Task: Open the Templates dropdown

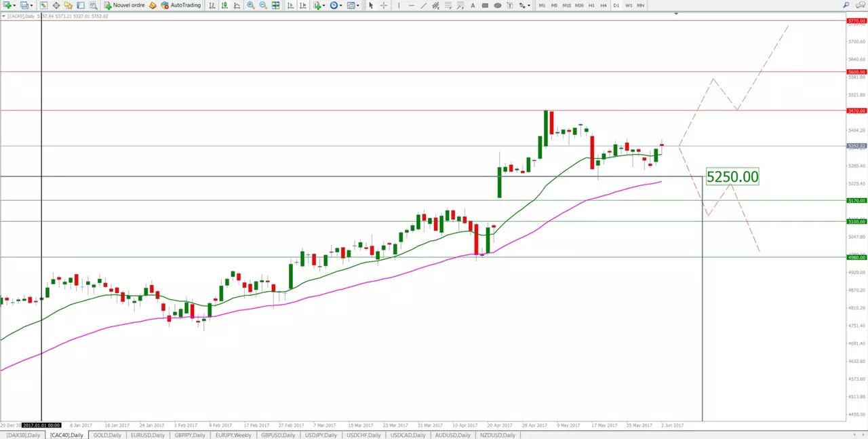Action: point(354,5)
